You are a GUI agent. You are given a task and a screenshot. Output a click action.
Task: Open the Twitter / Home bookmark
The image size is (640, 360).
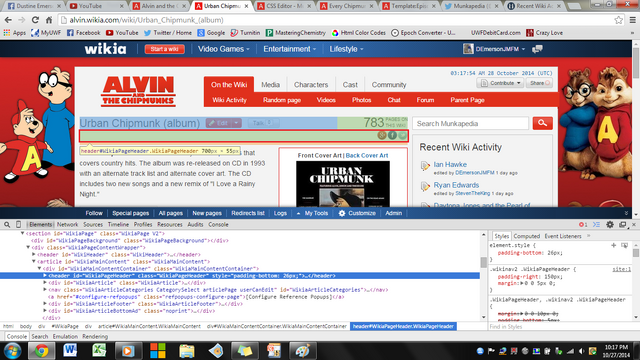click(168, 33)
